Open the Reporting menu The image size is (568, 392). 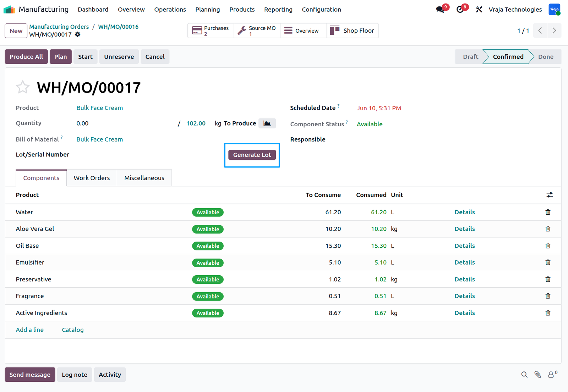point(278,10)
